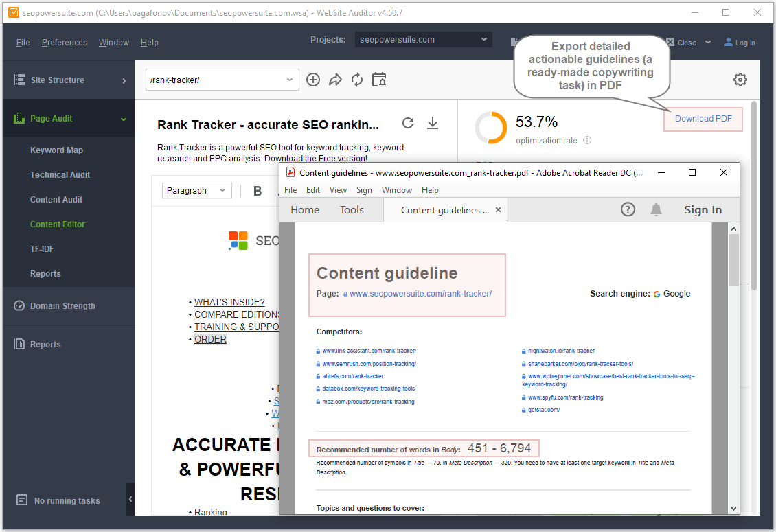Click the Domain Strength gauge icon
This screenshot has width=776, height=532.
point(19,306)
